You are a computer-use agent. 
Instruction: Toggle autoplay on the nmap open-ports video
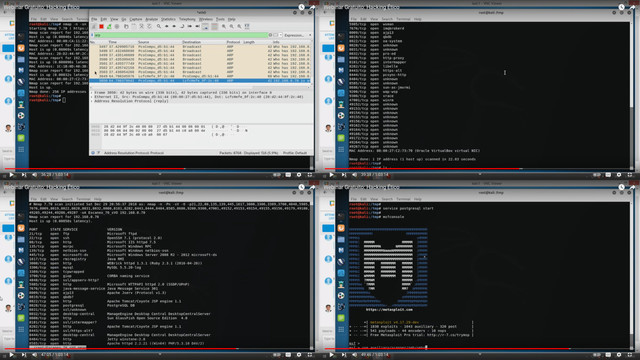coord(597,175)
